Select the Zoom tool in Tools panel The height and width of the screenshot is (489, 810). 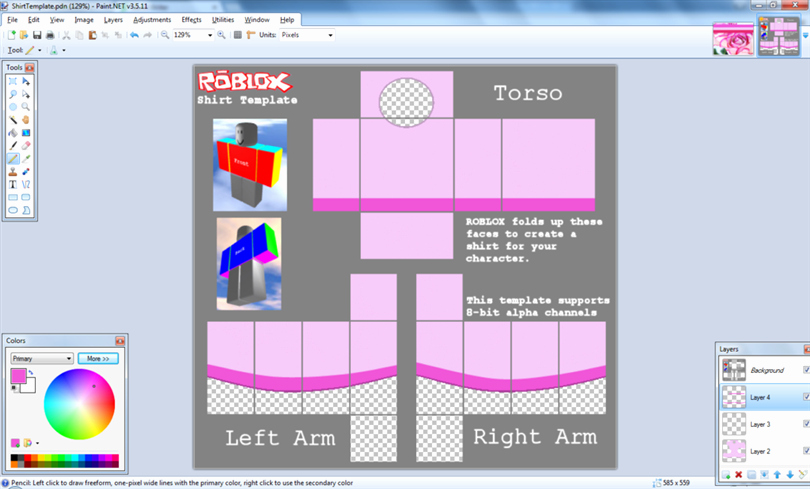click(x=26, y=107)
